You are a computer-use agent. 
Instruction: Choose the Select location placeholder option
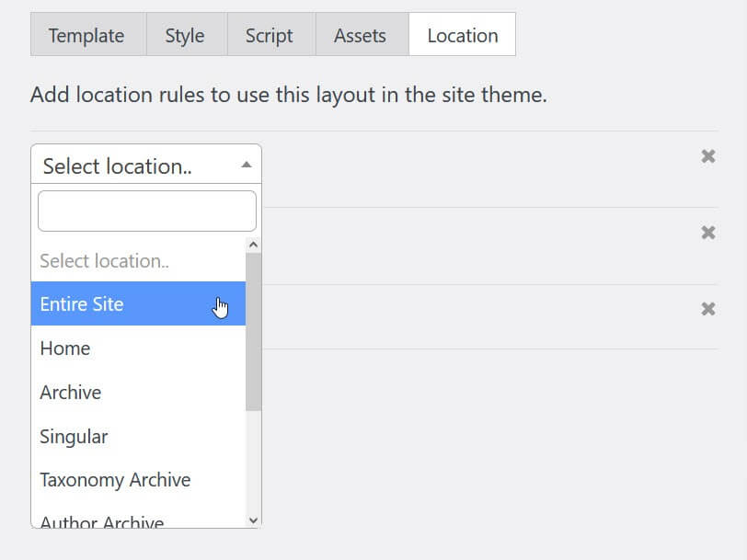[104, 260]
